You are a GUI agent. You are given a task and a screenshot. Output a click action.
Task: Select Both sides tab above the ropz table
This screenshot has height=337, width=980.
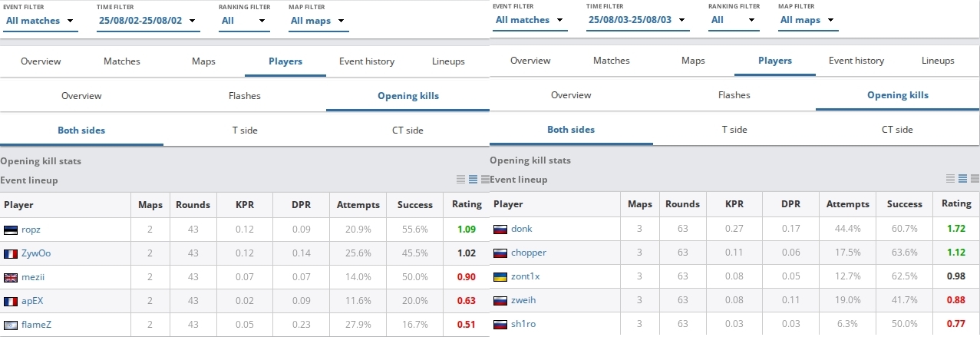coord(81,131)
